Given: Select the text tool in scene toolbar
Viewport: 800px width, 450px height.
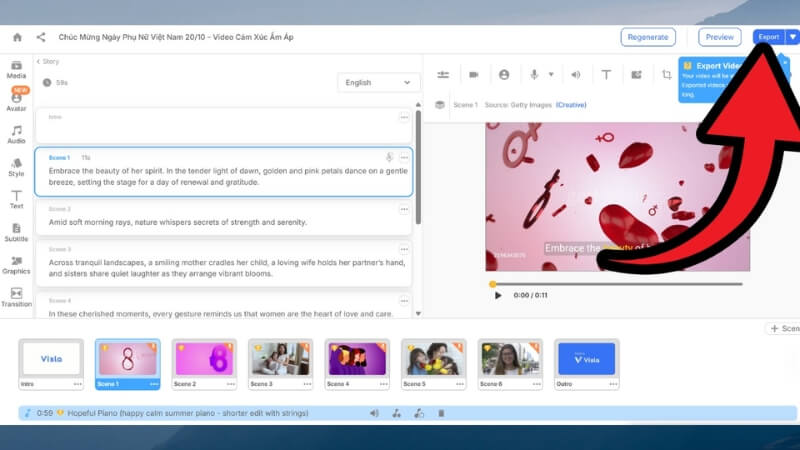Looking at the screenshot, I should point(606,74).
